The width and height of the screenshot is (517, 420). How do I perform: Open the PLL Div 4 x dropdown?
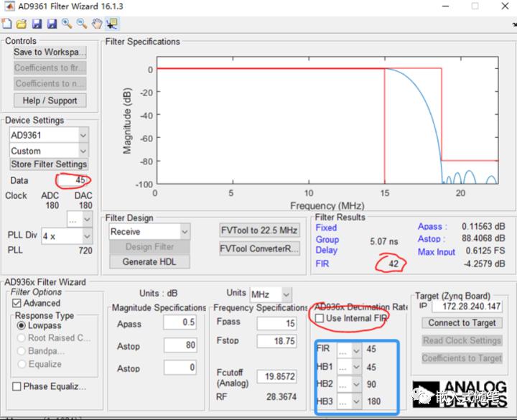tap(67, 236)
